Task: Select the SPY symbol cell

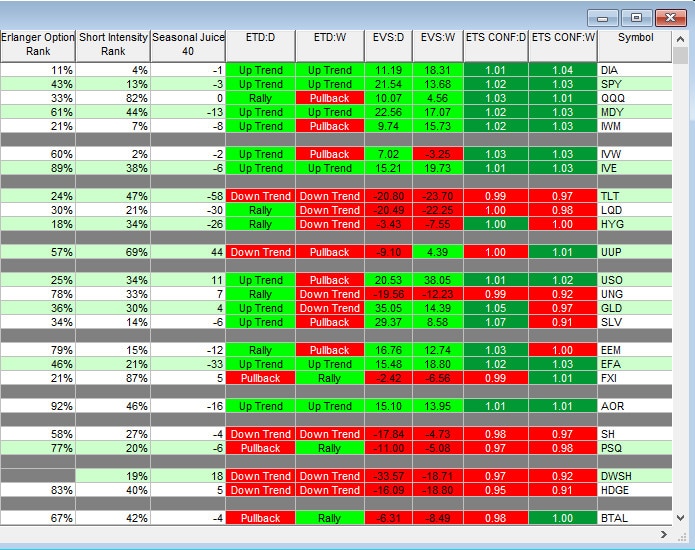Action: click(635, 84)
